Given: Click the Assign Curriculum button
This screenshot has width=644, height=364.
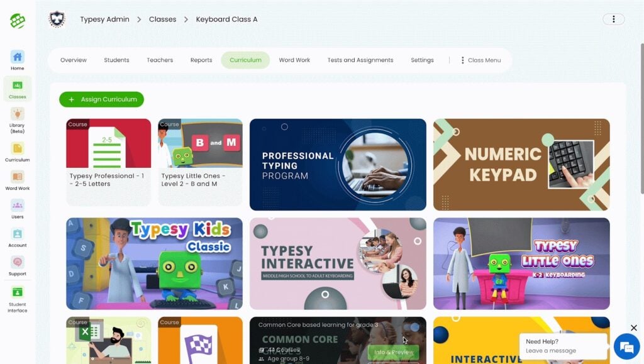Looking at the screenshot, I should 101,99.
